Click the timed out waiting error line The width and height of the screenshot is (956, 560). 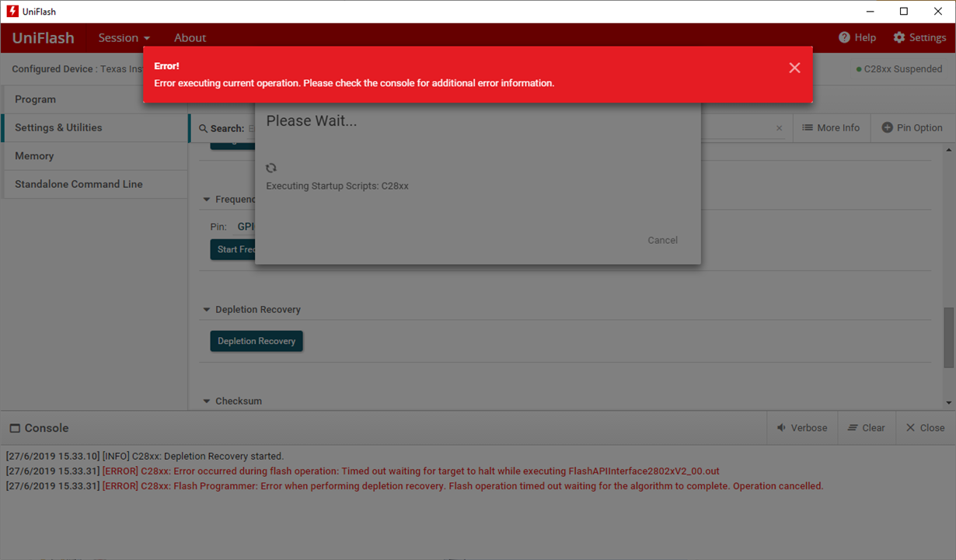tap(362, 471)
